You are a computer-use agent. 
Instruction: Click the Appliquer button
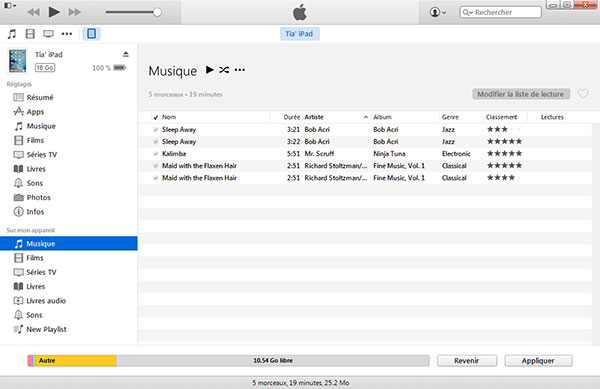538,361
